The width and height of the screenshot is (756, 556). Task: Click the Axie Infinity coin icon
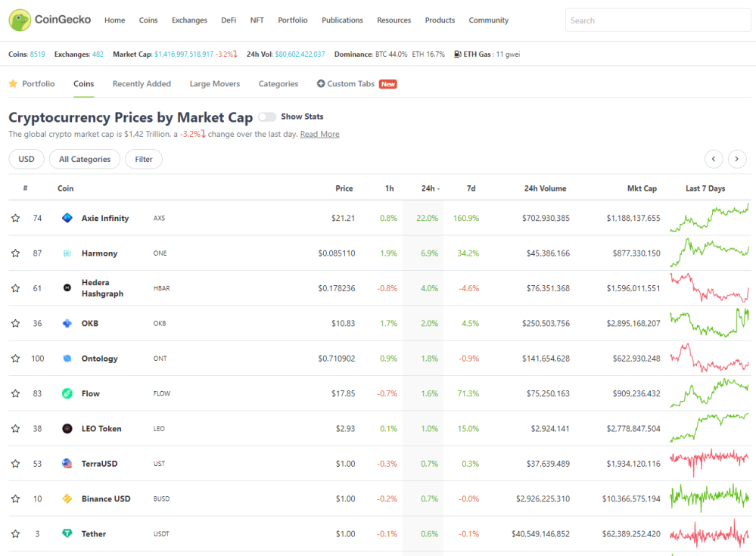(x=67, y=218)
